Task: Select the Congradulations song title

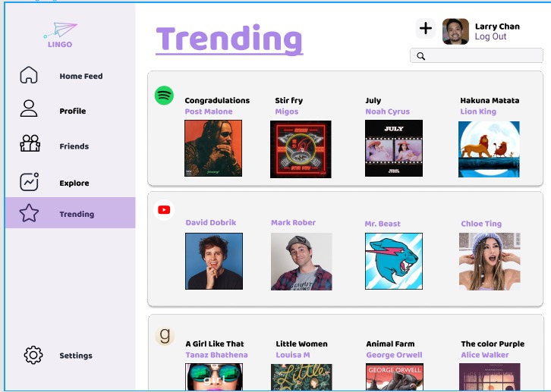Action: pos(217,101)
